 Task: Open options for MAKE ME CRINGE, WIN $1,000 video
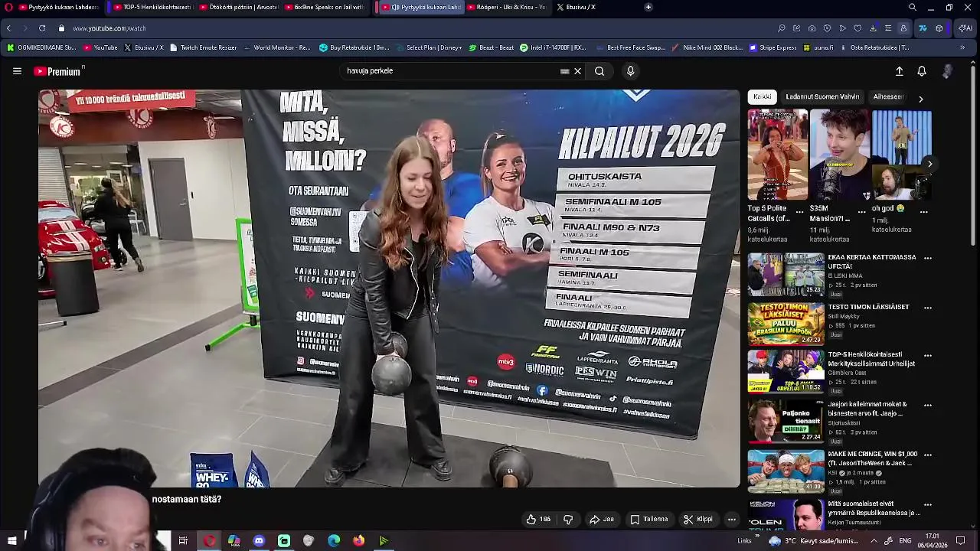927,455
